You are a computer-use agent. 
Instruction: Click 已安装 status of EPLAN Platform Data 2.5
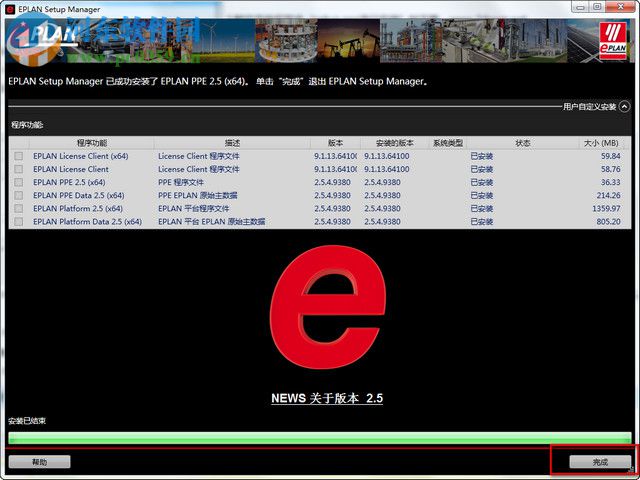[x=482, y=222]
